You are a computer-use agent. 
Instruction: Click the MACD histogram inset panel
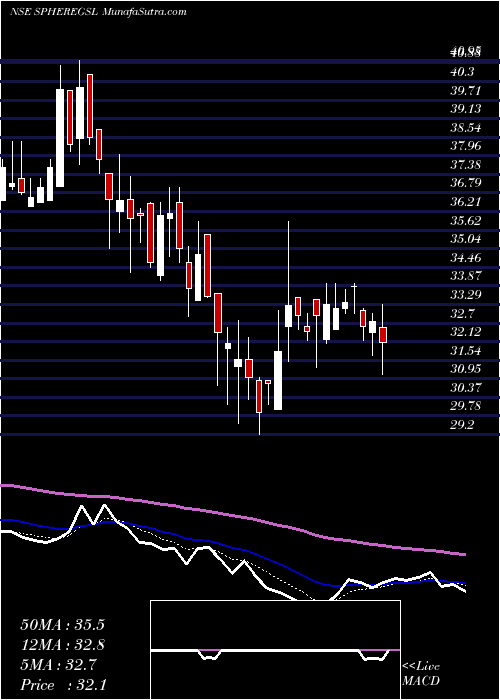click(275, 650)
